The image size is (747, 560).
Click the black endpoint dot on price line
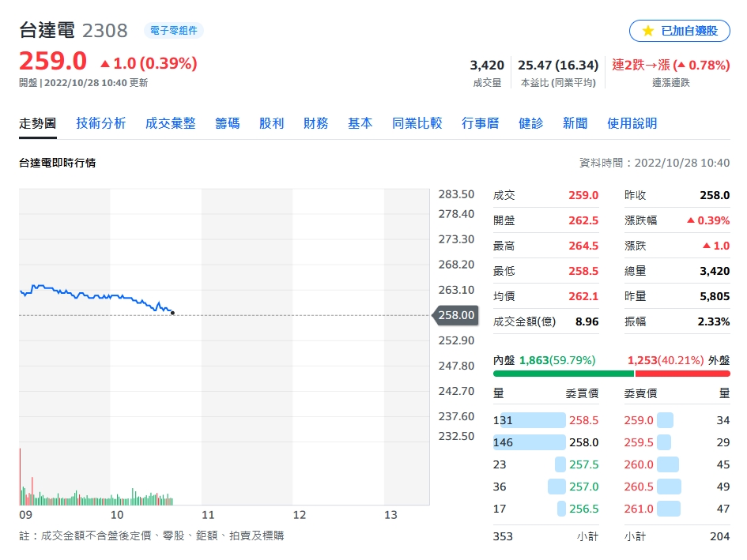click(x=172, y=313)
